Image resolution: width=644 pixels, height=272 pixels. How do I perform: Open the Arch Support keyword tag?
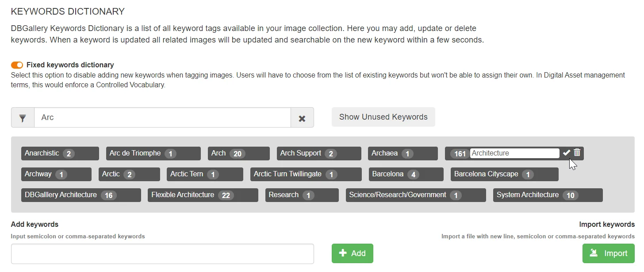pyautogui.click(x=301, y=153)
